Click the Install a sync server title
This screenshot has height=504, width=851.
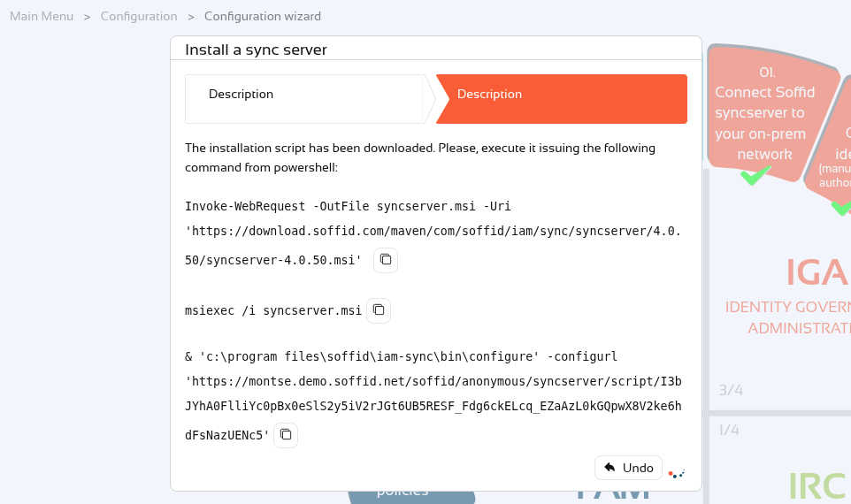click(256, 50)
